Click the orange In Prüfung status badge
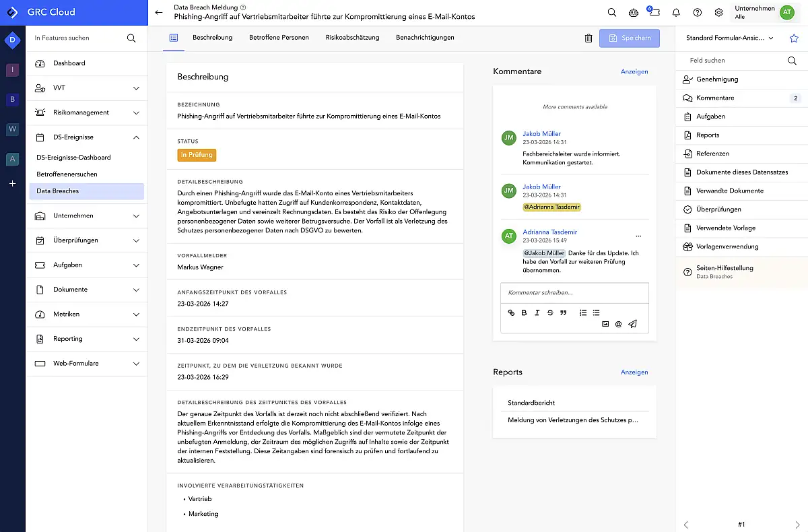This screenshot has width=808, height=532. point(197,155)
